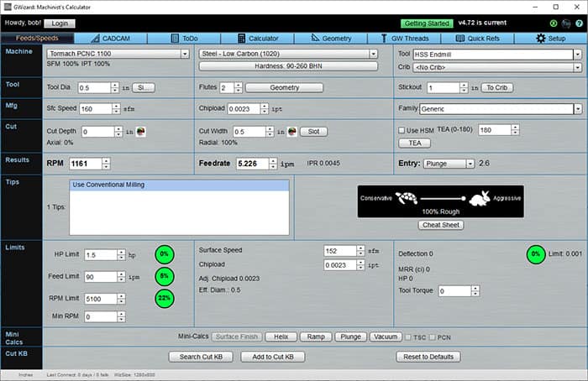Screen dimensions: 588x381
Task: Click the rabbit Aggressive icon
Action: pos(480,198)
